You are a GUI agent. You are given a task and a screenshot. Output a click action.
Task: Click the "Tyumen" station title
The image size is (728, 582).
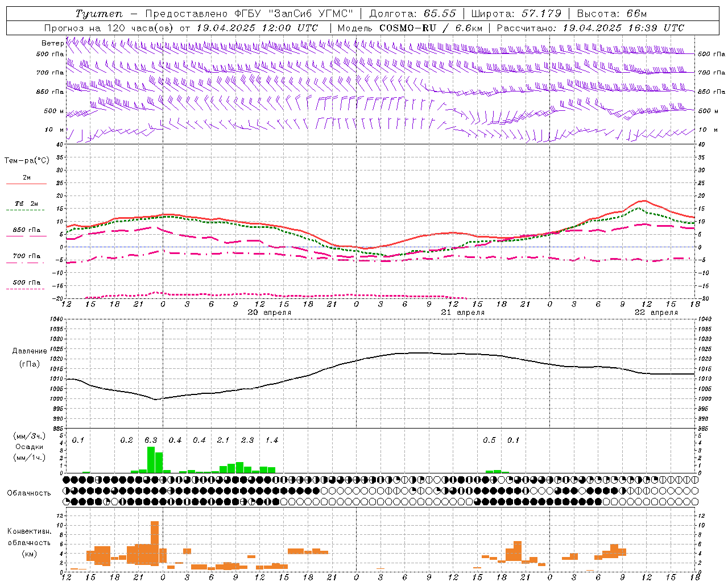pyautogui.click(x=98, y=14)
